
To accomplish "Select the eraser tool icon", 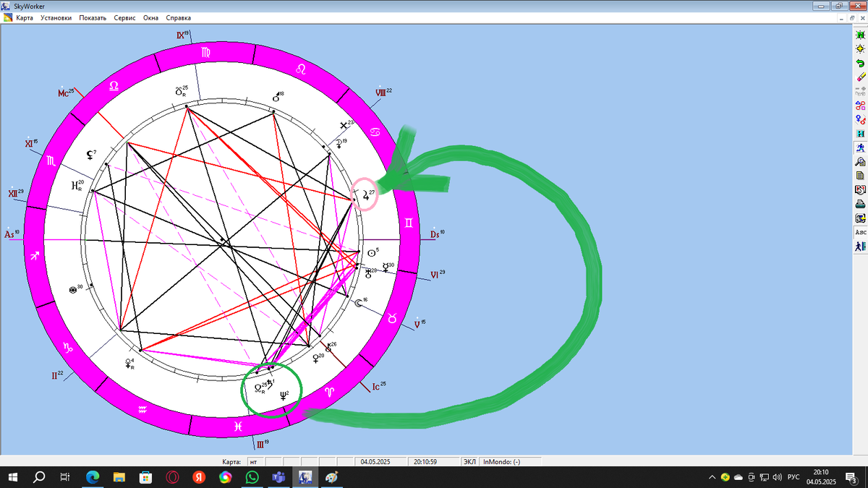I will pos(861,77).
